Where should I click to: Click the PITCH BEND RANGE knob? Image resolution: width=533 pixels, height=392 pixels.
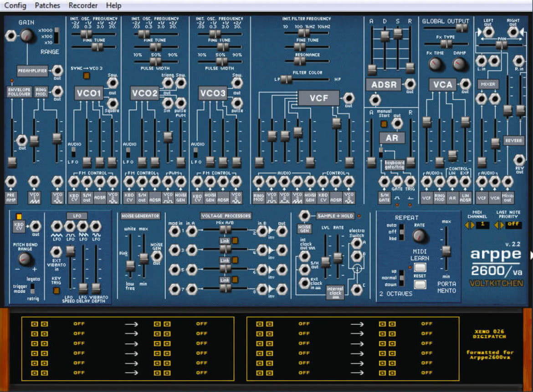25,259
